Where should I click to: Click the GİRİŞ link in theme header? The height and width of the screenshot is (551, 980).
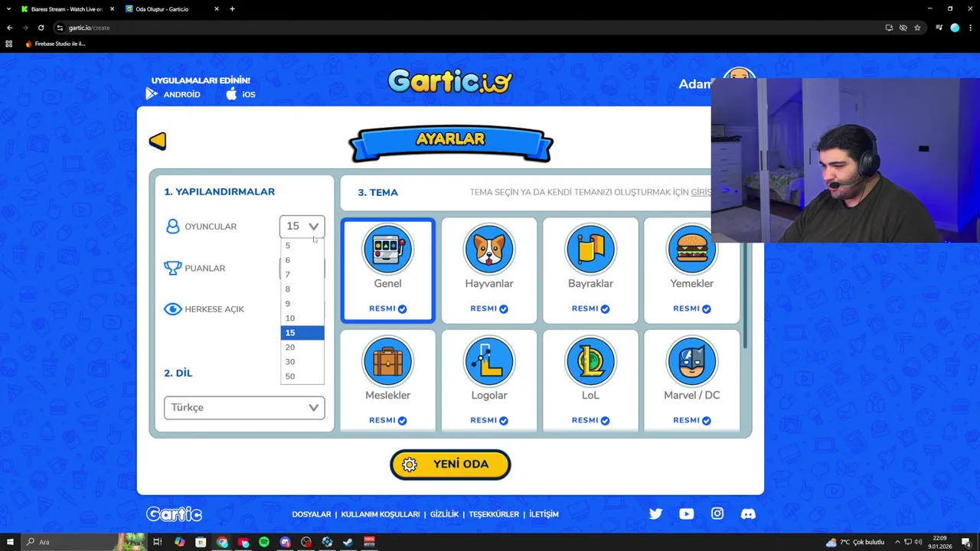pyautogui.click(x=701, y=192)
